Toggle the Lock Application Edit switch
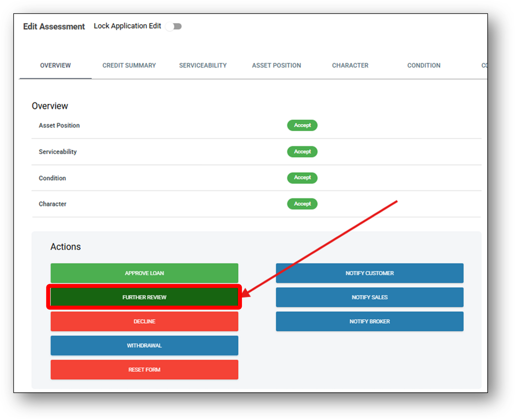 coord(174,26)
